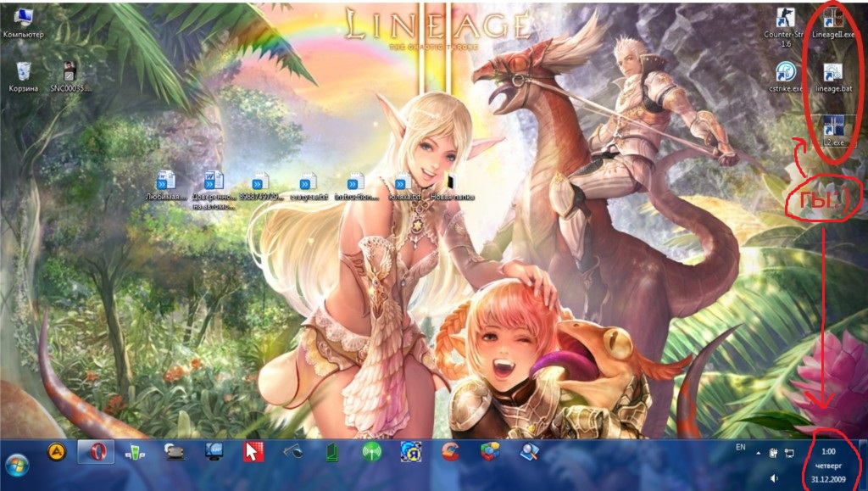This screenshot has width=868, height=491.
Task: Click the green antenna signal taskbar icon
Action: pyautogui.click(x=371, y=452)
